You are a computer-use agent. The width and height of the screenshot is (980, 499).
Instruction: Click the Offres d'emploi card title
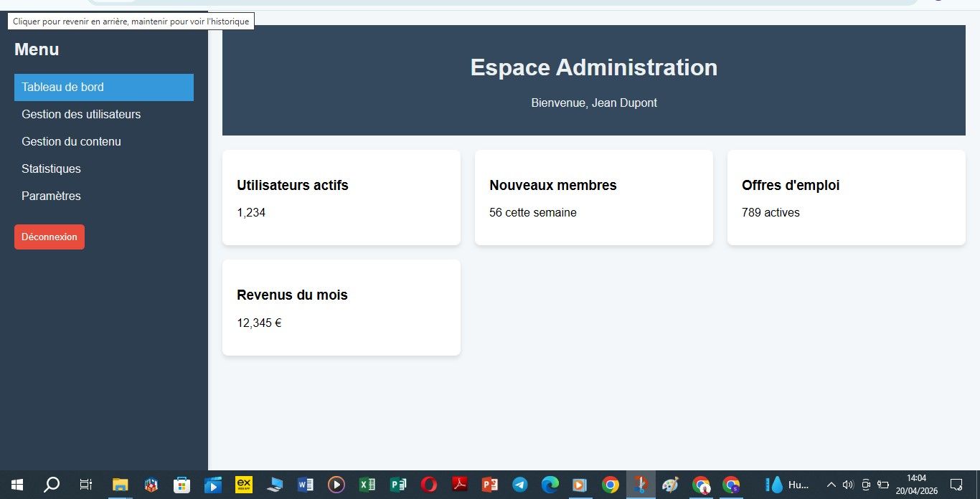tap(791, 186)
